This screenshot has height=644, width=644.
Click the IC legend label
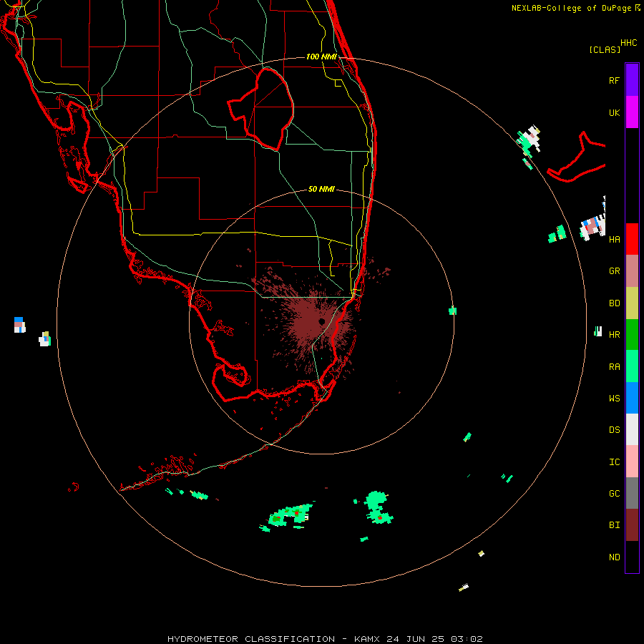[614, 462]
